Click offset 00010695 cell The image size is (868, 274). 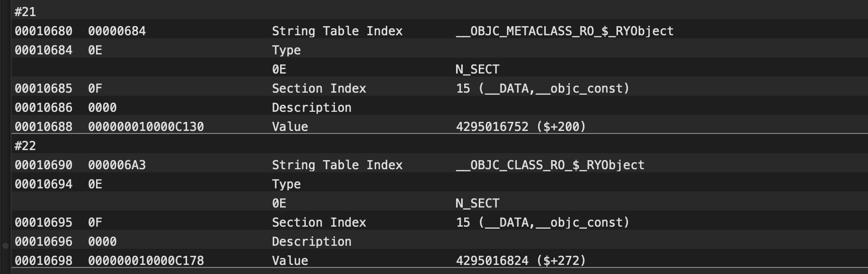(x=43, y=223)
